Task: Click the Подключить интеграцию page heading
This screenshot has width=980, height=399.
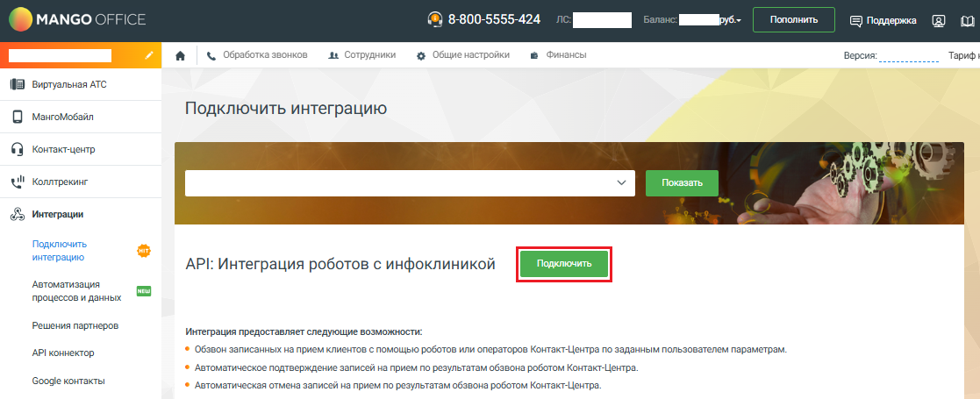Action: [286, 108]
